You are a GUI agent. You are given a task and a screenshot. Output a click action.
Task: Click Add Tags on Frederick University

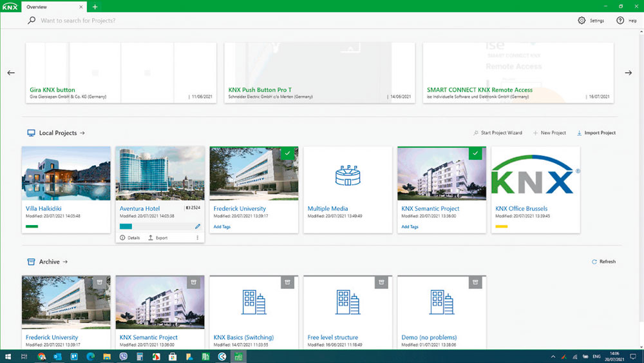[222, 226]
